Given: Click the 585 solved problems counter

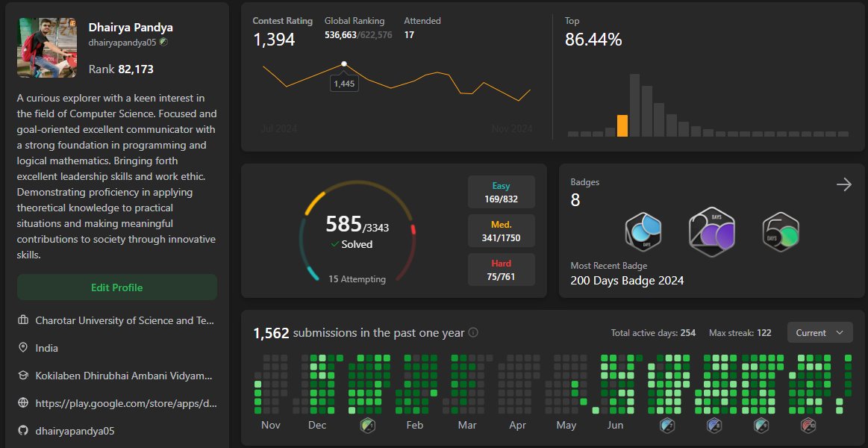Looking at the screenshot, I should click(343, 224).
